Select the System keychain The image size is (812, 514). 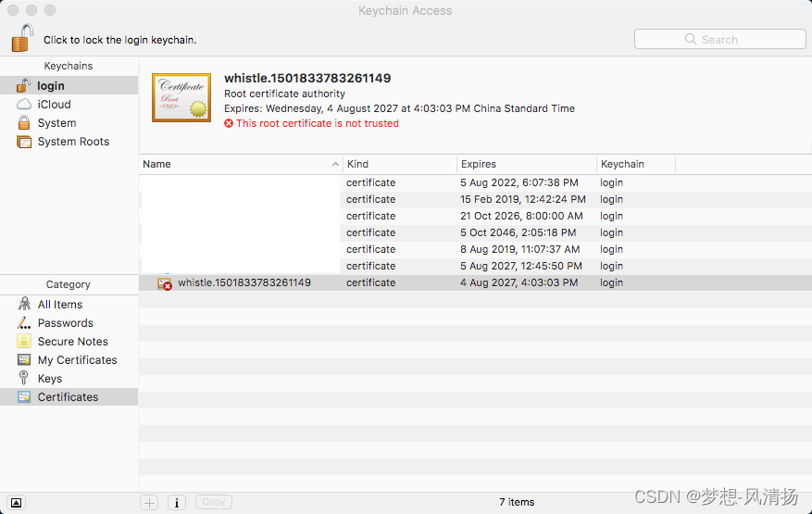(x=69, y=123)
